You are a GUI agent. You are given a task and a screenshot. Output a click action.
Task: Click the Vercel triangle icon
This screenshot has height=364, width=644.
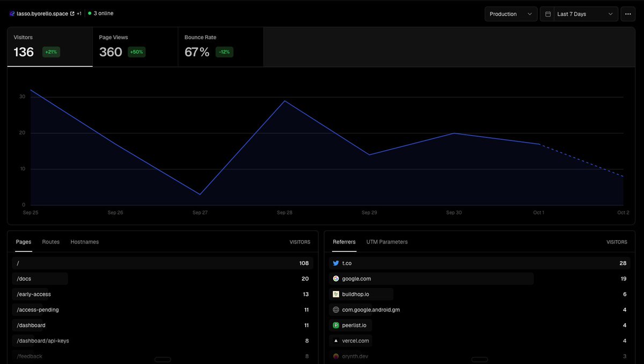point(336,340)
